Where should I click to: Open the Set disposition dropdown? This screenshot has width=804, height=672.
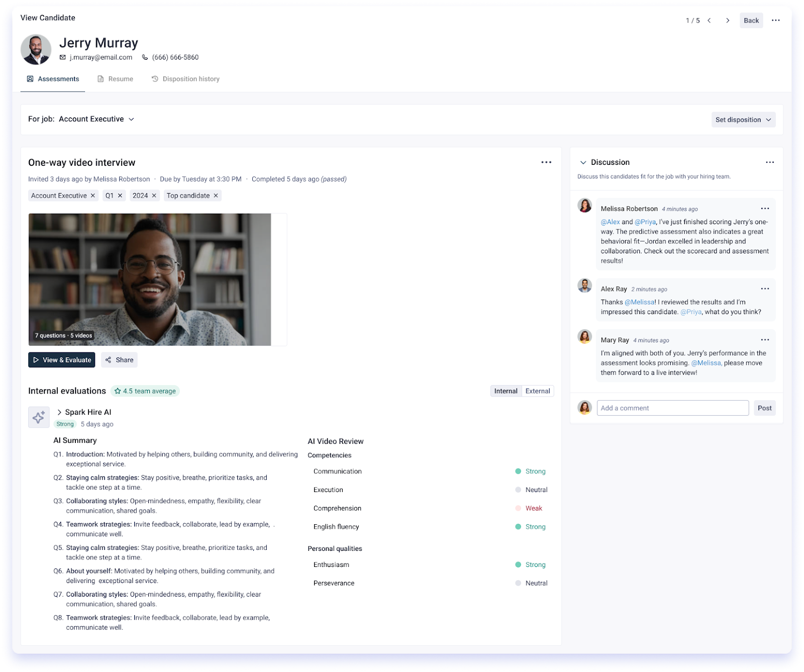pos(743,120)
